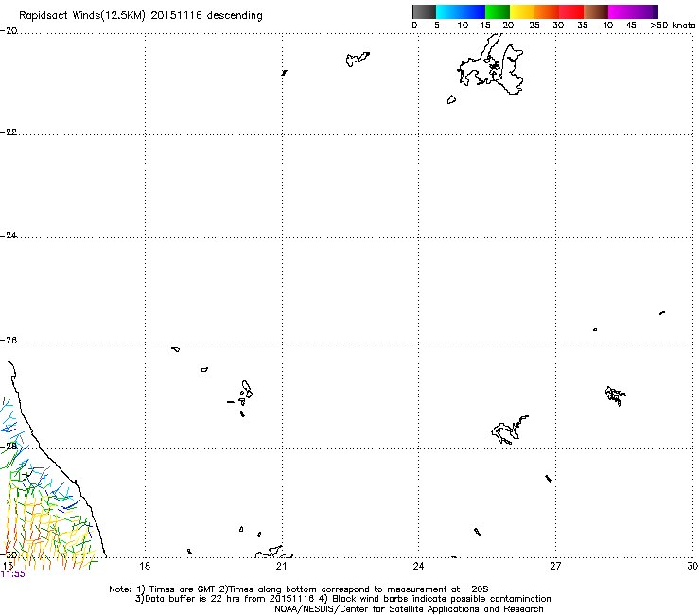The width and height of the screenshot is (700, 615).
Task: Select the '45' legend scale label
Action: point(631,26)
